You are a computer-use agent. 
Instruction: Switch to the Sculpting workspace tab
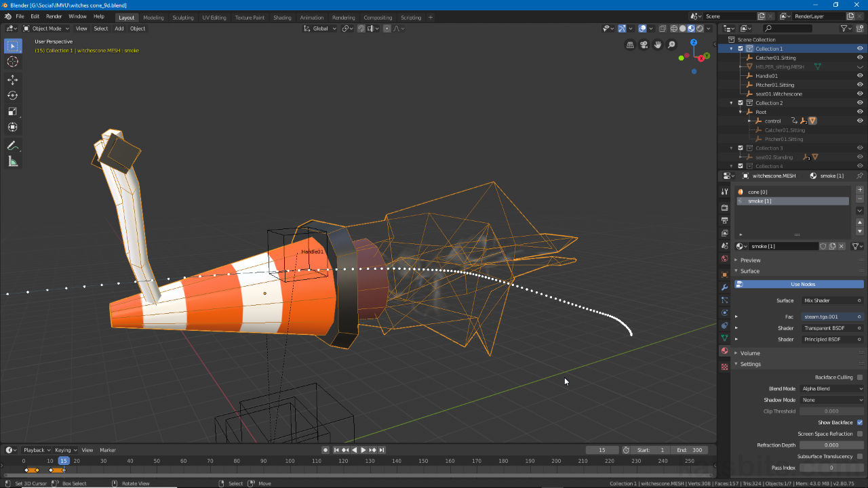coord(182,18)
